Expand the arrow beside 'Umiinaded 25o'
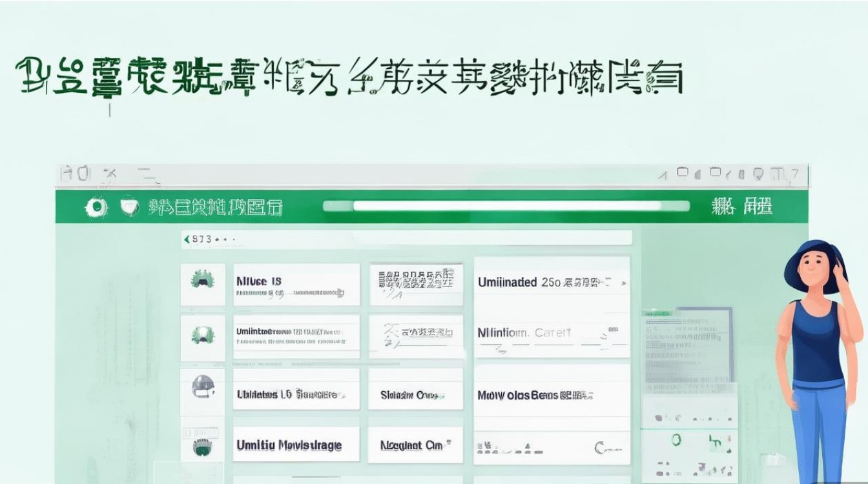Viewport: 868px width, 484px height. point(623,283)
